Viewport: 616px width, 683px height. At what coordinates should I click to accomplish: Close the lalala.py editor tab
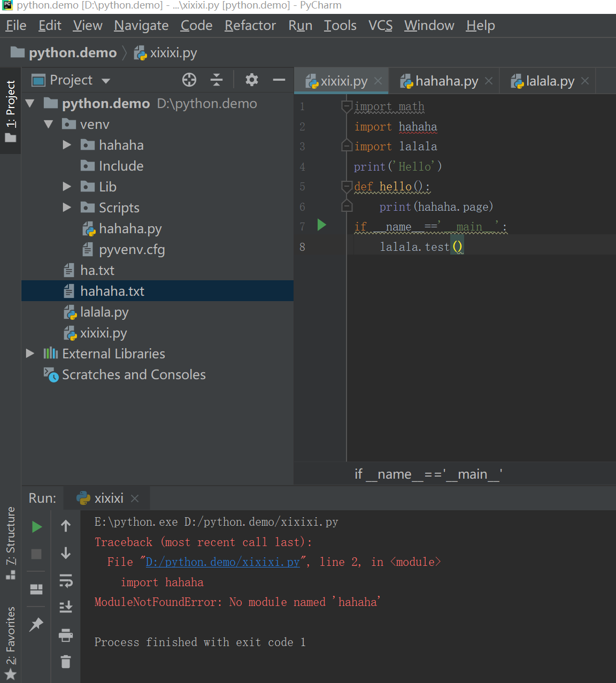click(585, 81)
